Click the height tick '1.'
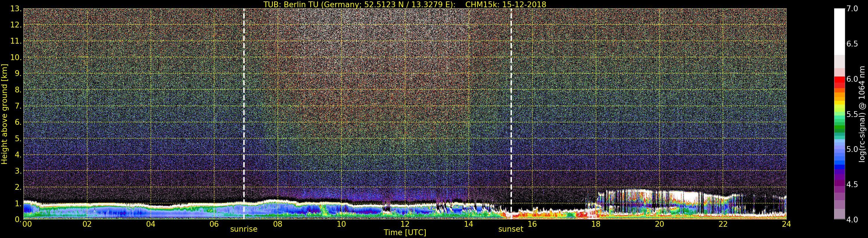Viewport: 868px width, 238px height. (18, 203)
